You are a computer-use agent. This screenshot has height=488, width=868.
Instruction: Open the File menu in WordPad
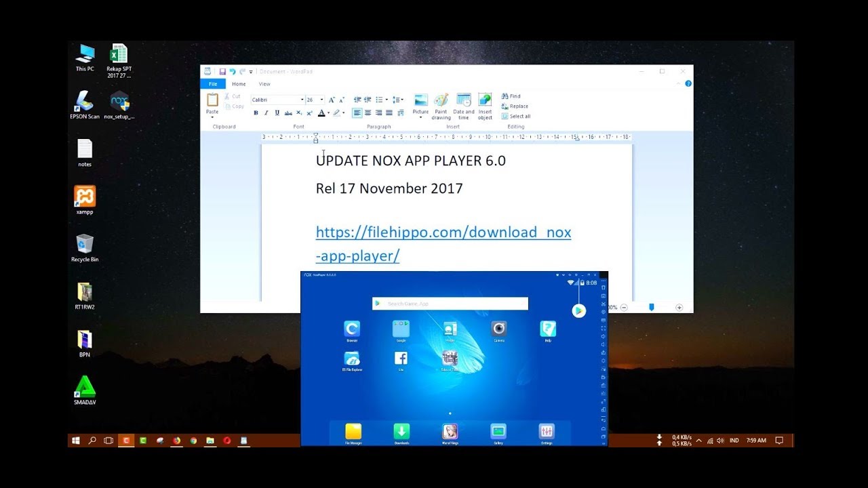(213, 84)
